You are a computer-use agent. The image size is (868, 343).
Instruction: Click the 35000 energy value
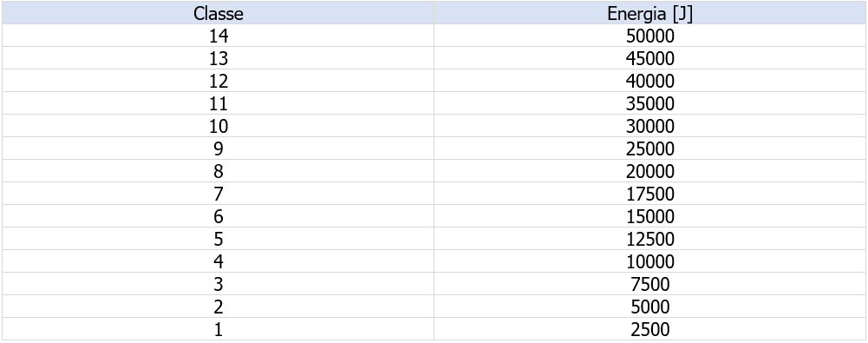pyautogui.click(x=649, y=103)
